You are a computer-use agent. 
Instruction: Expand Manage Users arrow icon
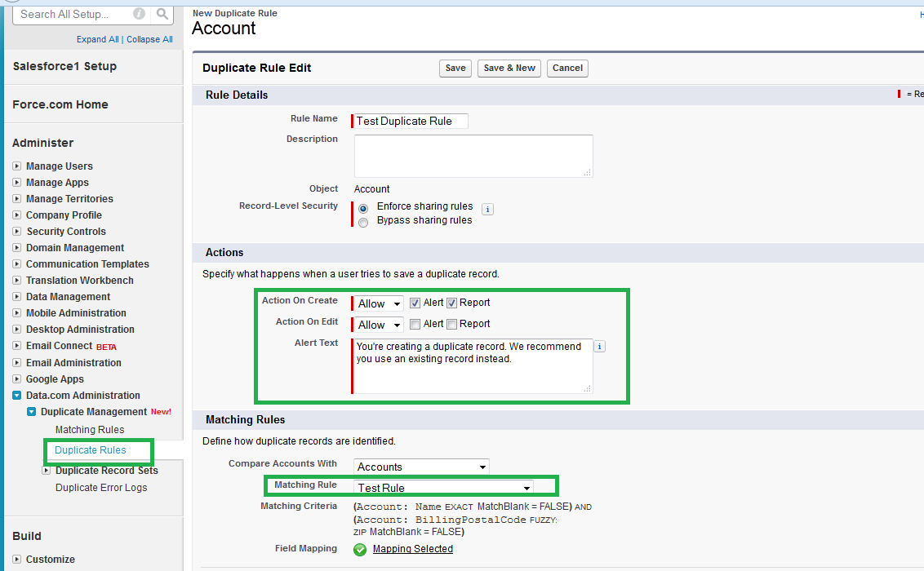pyautogui.click(x=17, y=166)
